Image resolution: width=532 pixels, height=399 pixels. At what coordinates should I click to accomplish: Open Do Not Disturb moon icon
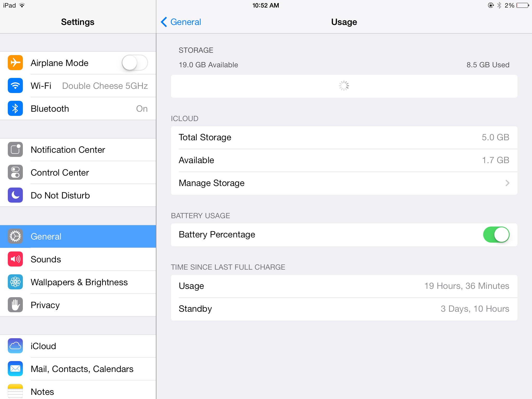[x=15, y=195]
